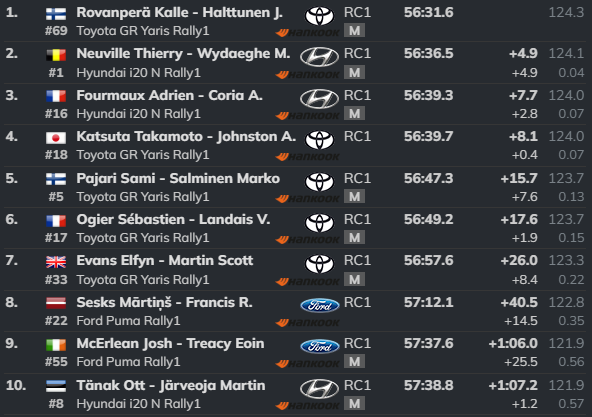Image resolution: width=592 pixels, height=417 pixels.
Task: Click the M badge under Ogier's RC1 class
Action: click(354, 238)
